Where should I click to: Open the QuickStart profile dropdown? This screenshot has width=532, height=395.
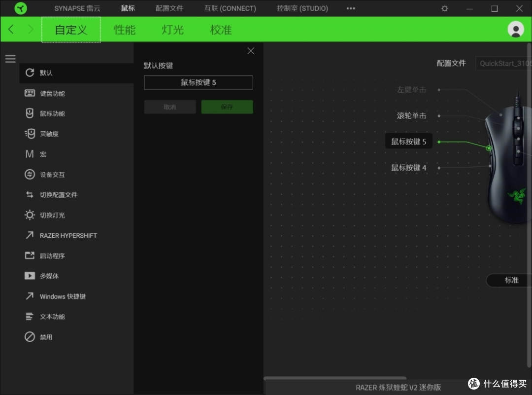point(503,64)
